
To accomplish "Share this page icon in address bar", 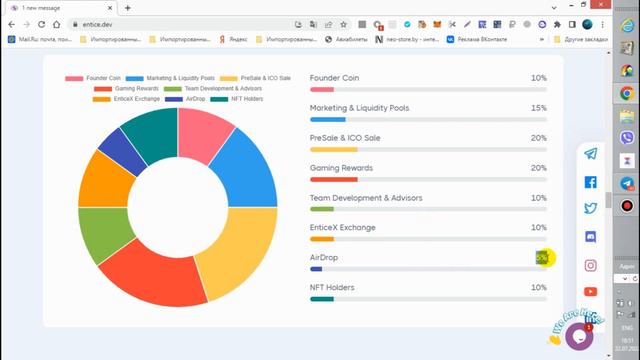I will (329, 24).
